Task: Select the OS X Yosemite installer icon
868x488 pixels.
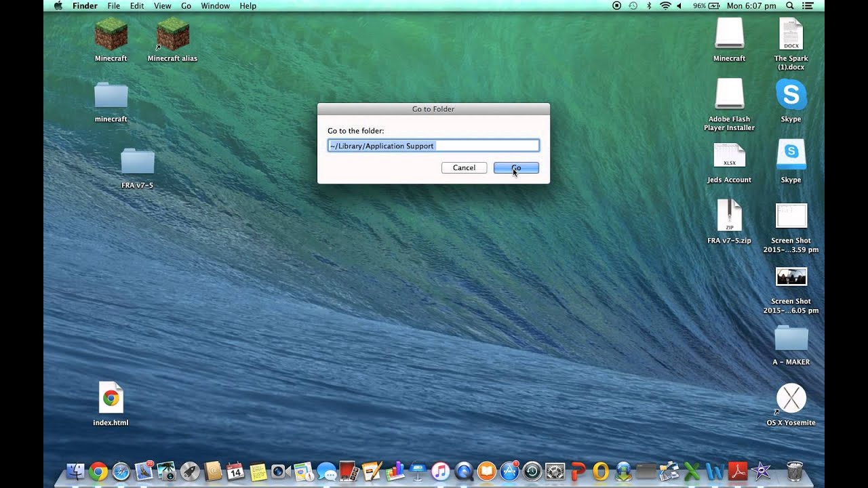Action: 791,398
